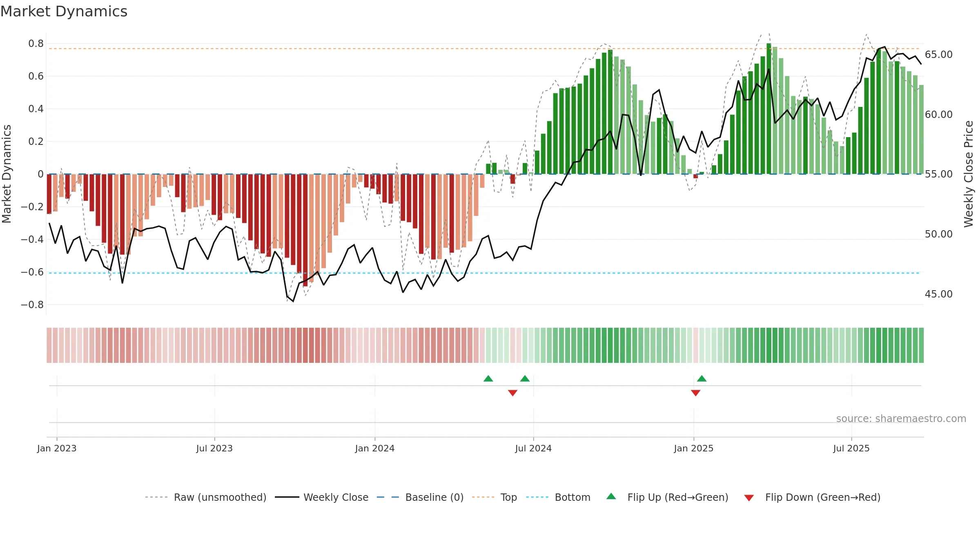Viewport: 980px width, 551px height.
Task: Toggle the Bottom legend entry
Action: [x=558, y=497]
